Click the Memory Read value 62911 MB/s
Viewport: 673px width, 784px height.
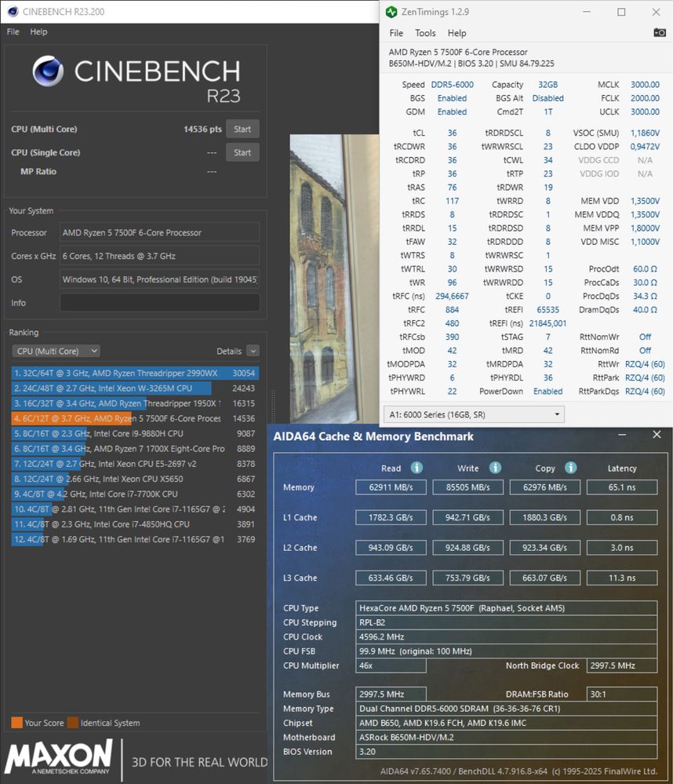pyautogui.click(x=391, y=487)
